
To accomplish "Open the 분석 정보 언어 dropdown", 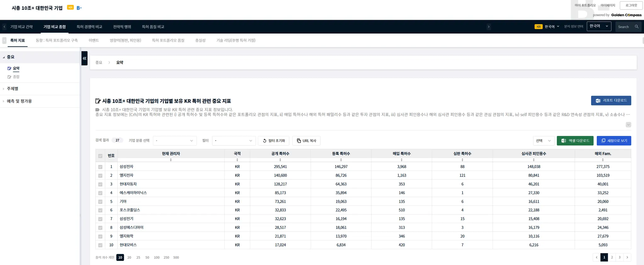I will tap(599, 26).
